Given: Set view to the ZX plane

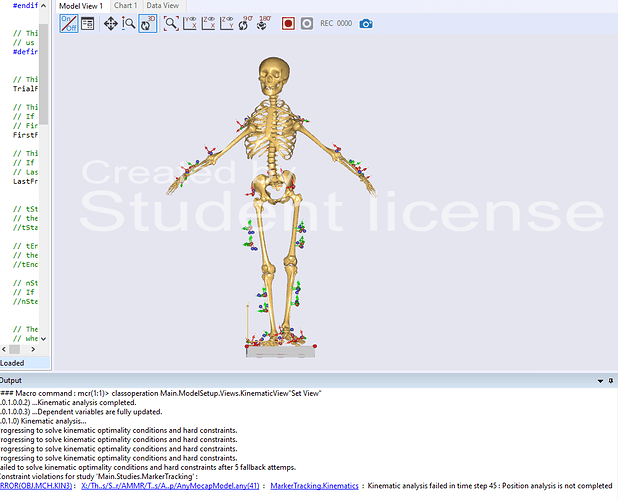Looking at the screenshot, I should [x=208, y=24].
